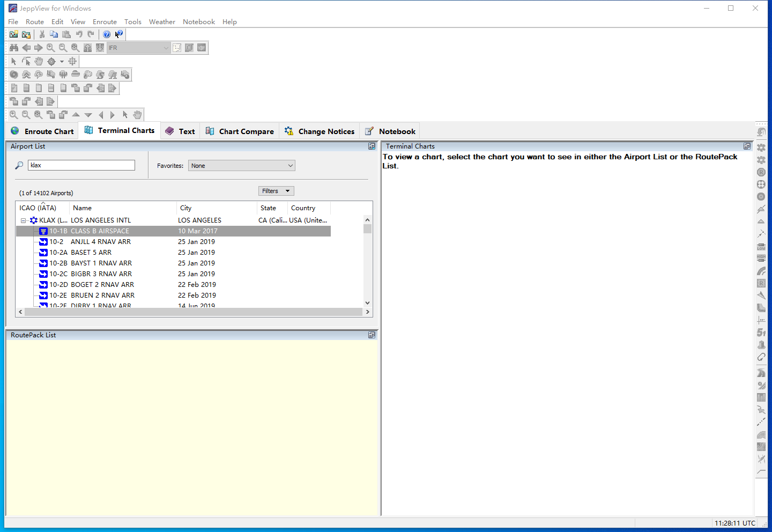772x532 pixels.
Task: Click the hurricane spiral weather icon
Action: point(14,75)
